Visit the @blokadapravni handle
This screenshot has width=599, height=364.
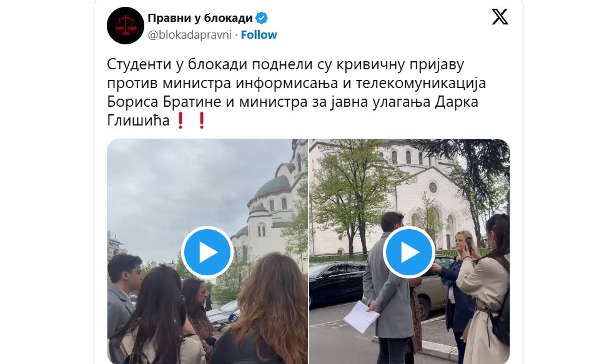tap(189, 35)
